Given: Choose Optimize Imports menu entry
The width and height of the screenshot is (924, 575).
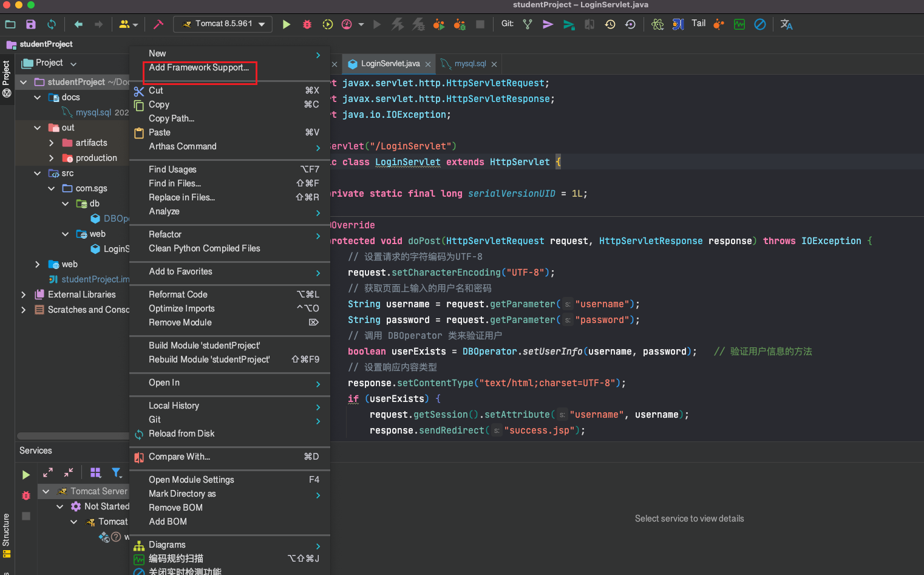Looking at the screenshot, I should (229, 308).
